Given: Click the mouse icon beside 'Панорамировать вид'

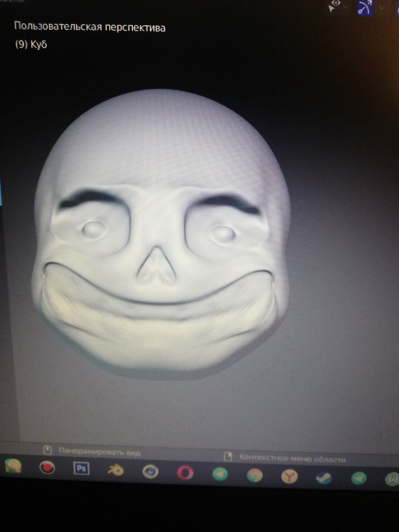Looking at the screenshot, I should (47, 450).
